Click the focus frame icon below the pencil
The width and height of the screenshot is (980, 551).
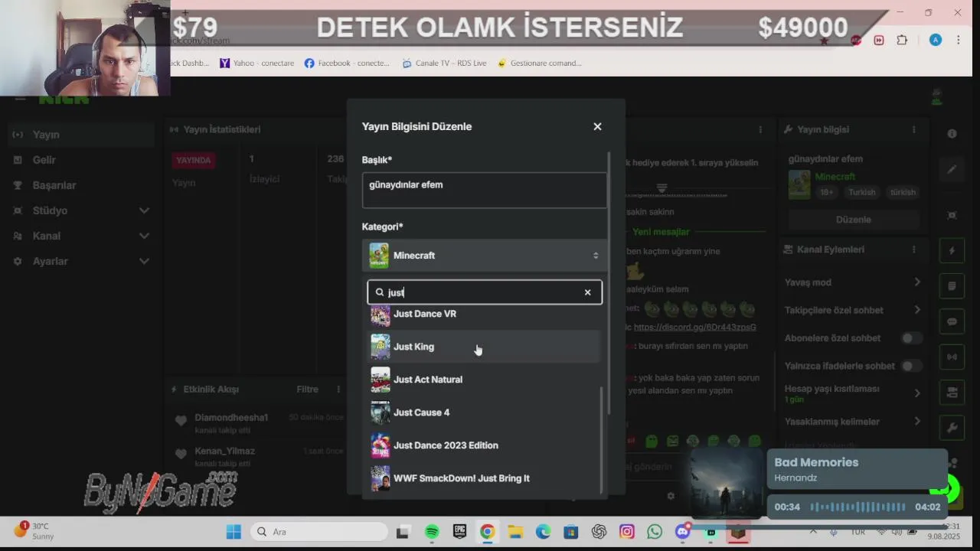pyautogui.click(x=952, y=216)
